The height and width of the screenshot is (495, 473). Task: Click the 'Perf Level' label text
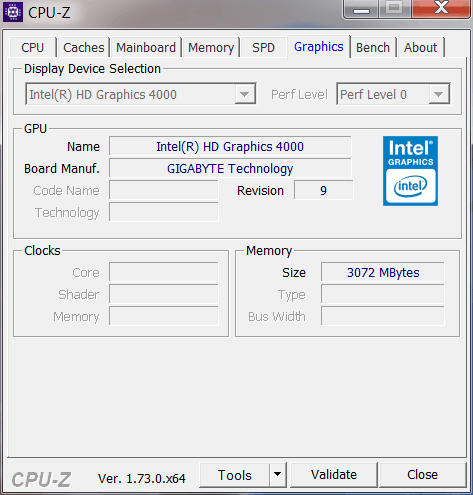click(x=299, y=94)
